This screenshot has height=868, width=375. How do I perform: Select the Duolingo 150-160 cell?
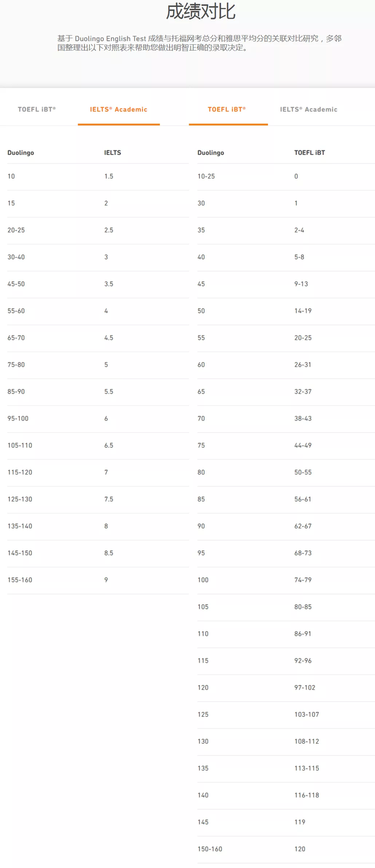pyautogui.click(x=210, y=849)
